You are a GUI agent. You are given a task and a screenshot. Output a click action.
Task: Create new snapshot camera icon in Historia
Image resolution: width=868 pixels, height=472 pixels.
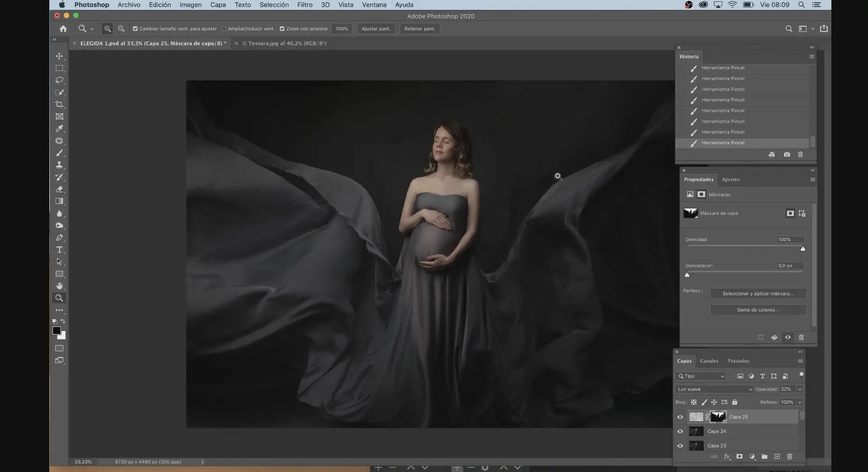787,155
